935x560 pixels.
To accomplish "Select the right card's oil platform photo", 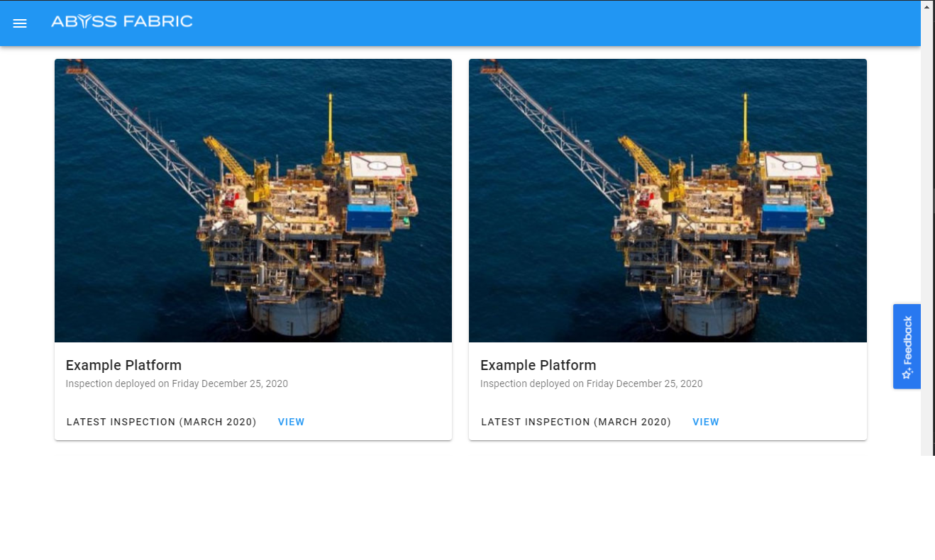I will click(x=668, y=201).
